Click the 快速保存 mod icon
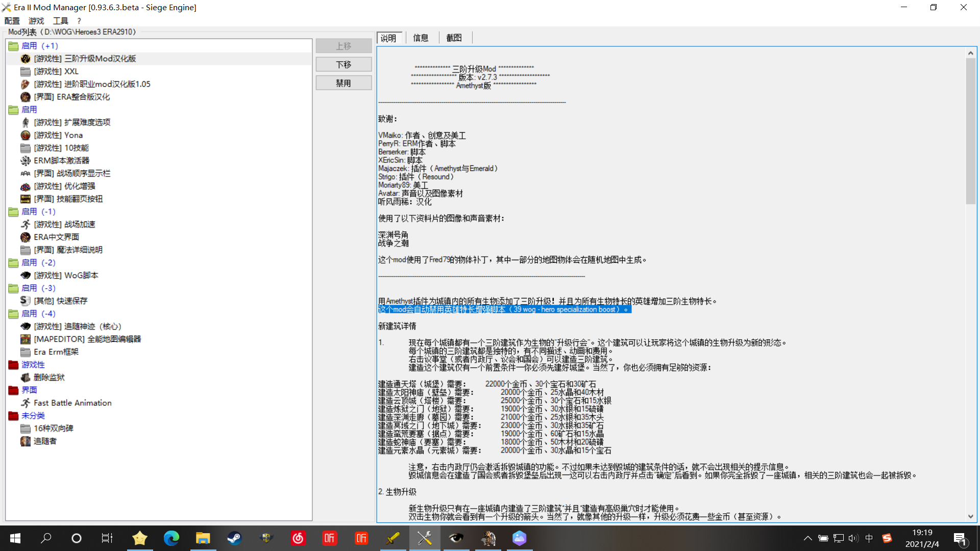The width and height of the screenshot is (980, 551). (25, 301)
